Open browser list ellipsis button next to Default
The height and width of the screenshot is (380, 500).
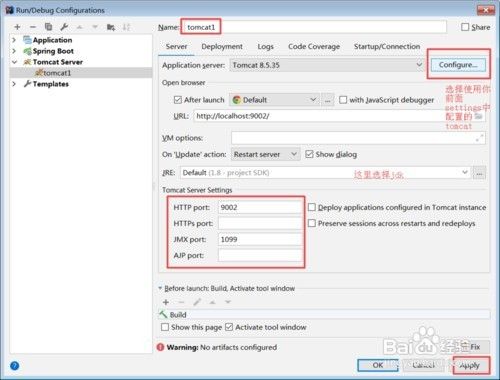coord(328,100)
